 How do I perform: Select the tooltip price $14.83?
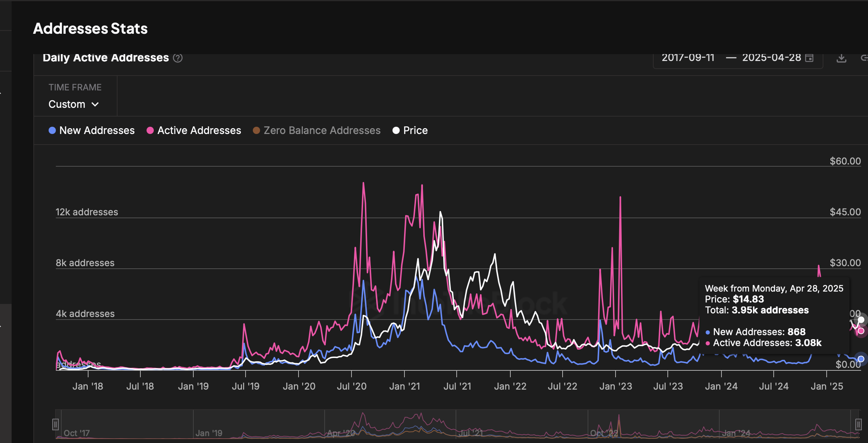click(748, 299)
